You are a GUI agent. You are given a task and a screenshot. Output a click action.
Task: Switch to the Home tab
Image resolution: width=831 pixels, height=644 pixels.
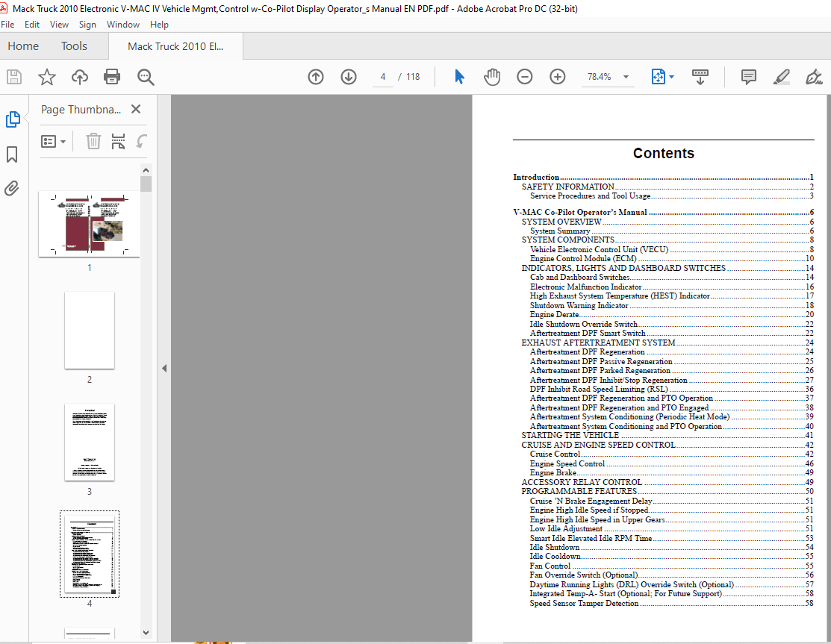click(23, 46)
